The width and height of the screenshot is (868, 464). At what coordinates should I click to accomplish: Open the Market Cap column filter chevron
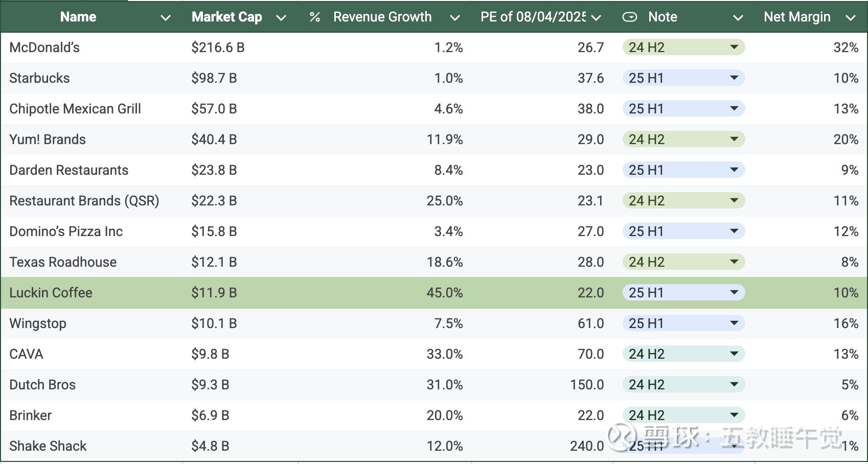(281, 18)
